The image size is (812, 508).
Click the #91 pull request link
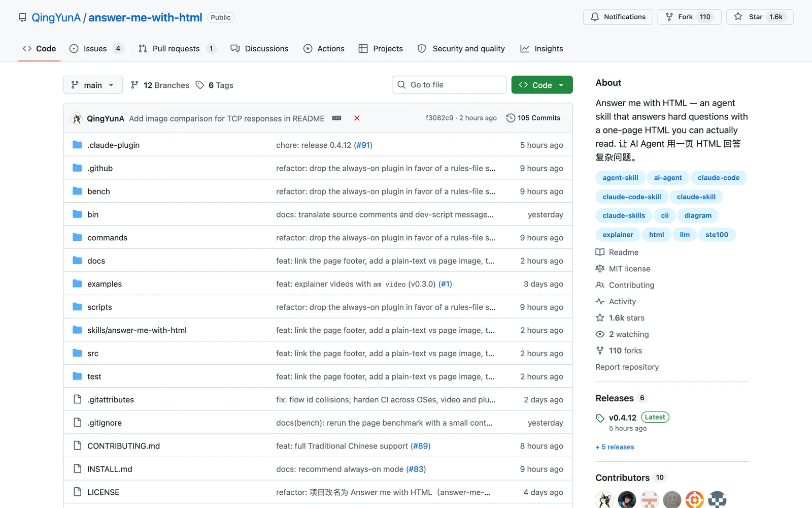click(x=363, y=145)
